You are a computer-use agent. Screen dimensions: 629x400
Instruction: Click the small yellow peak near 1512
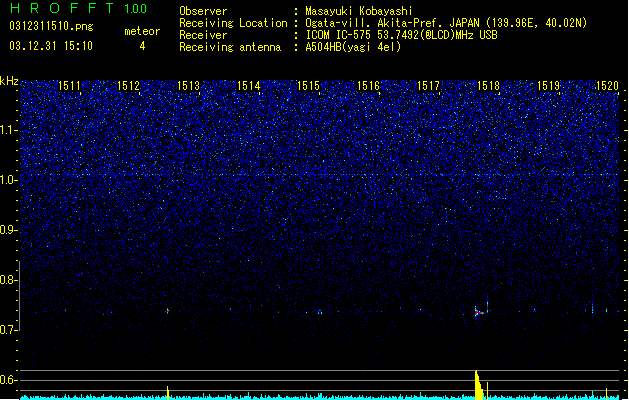tap(168, 393)
